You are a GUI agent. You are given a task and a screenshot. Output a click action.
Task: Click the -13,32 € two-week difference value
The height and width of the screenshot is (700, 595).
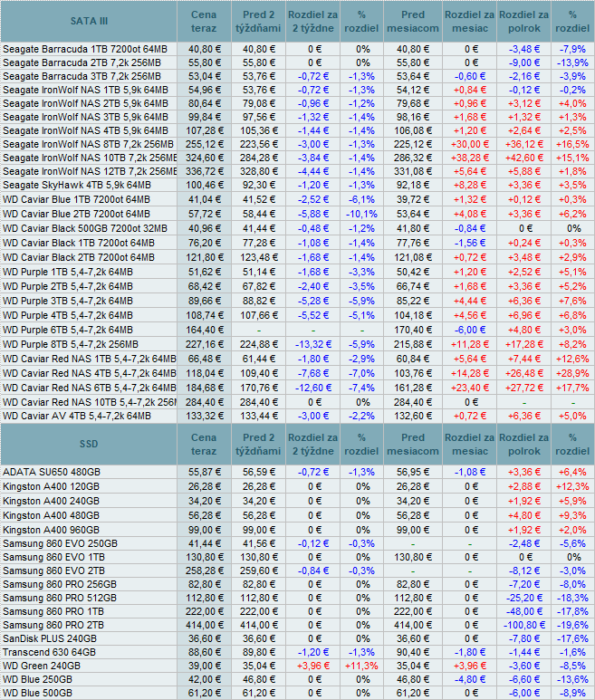pyautogui.click(x=313, y=345)
